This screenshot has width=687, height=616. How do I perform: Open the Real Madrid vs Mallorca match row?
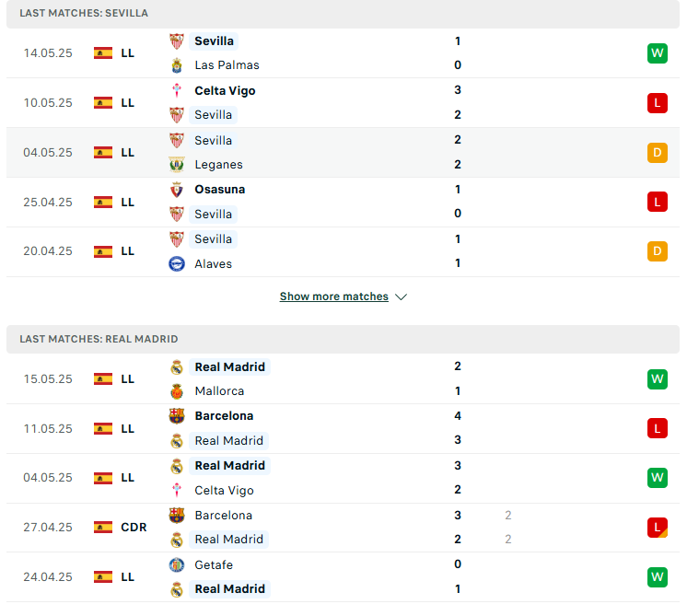(x=343, y=379)
